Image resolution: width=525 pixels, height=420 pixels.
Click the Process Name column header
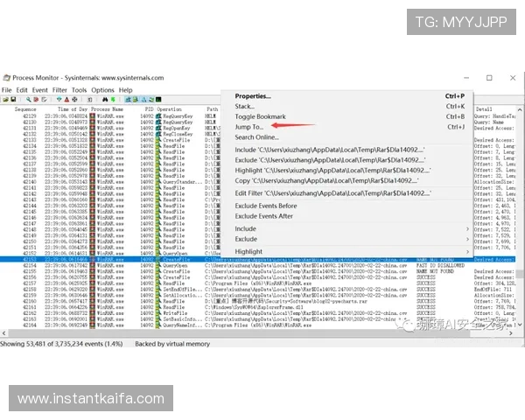coord(107,109)
